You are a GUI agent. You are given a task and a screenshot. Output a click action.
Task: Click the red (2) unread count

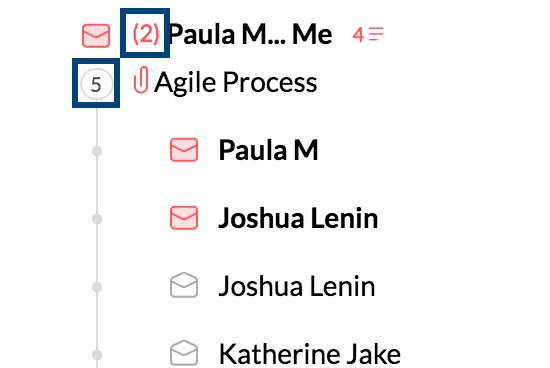click(x=146, y=34)
